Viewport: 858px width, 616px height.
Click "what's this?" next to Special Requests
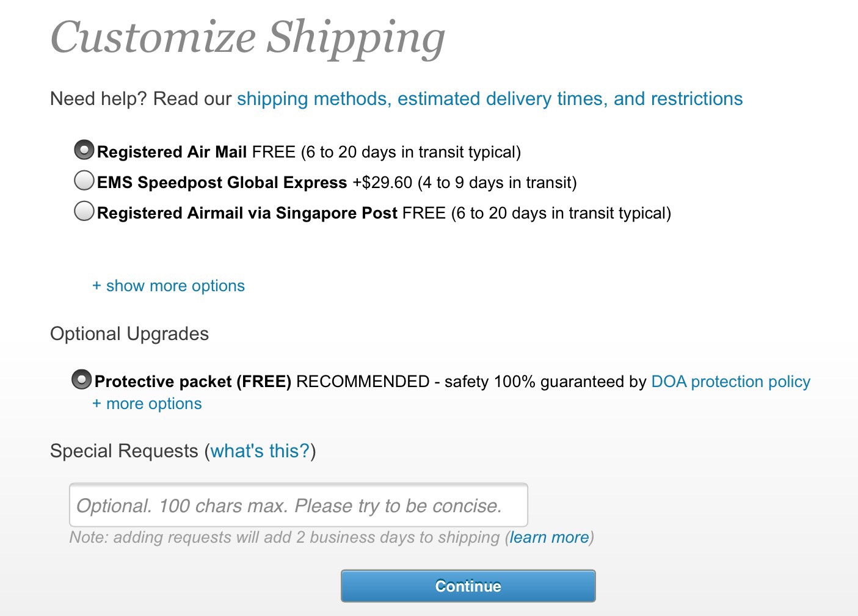click(260, 451)
